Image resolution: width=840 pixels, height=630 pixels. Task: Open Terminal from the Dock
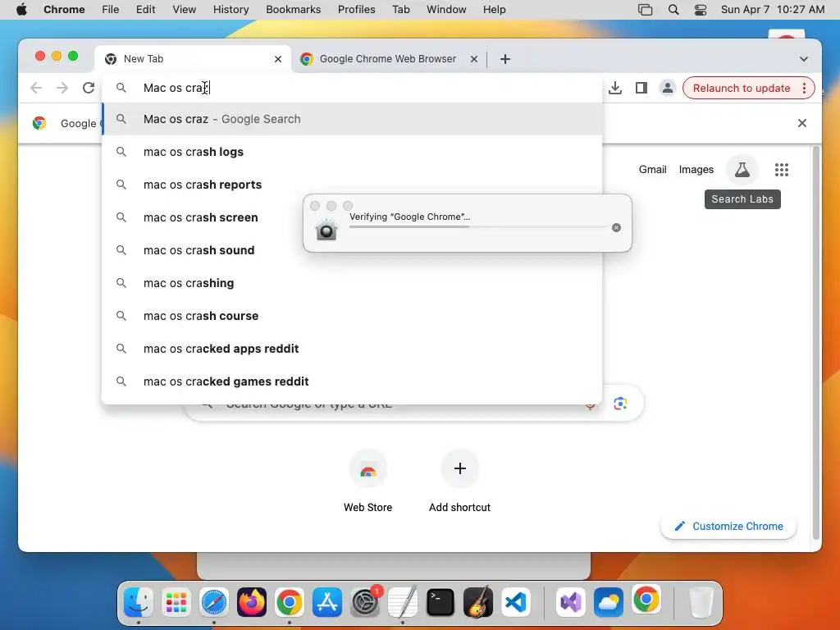[x=441, y=602]
